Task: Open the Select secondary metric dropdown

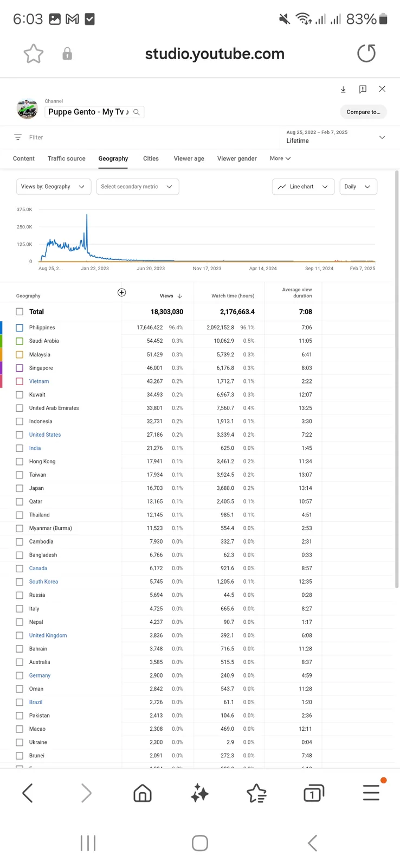Action: 137,187
